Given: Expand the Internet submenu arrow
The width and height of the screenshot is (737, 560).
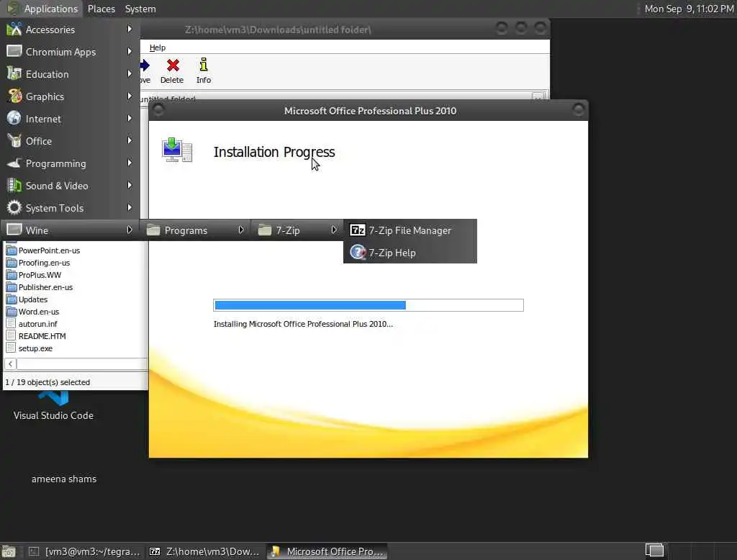Looking at the screenshot, I should pyautogui.click(x=130, y=119).
